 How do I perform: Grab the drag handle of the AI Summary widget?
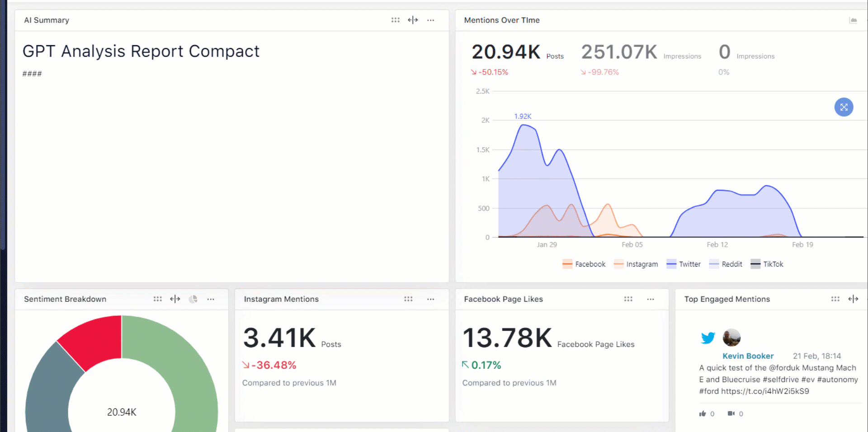point(395,20)
